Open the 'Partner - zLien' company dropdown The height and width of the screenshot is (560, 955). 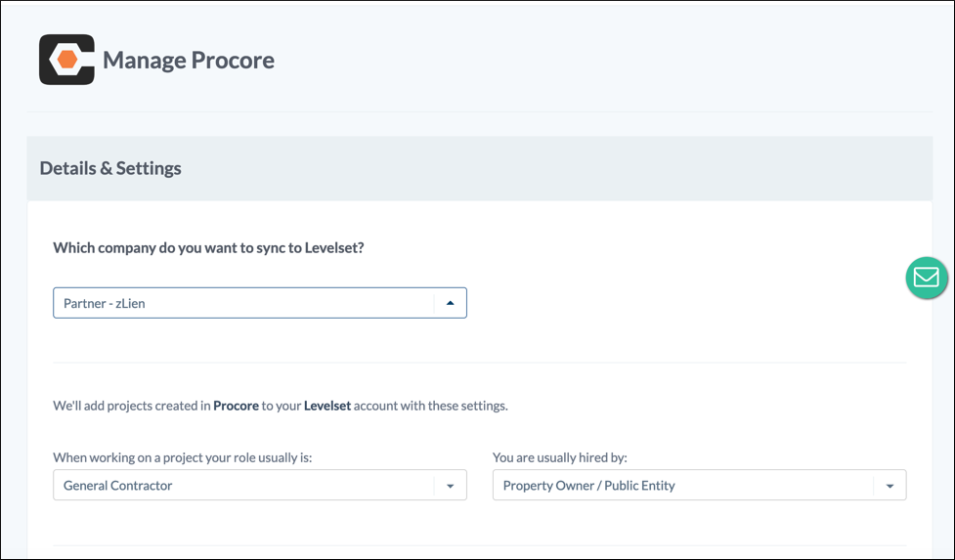260,303
